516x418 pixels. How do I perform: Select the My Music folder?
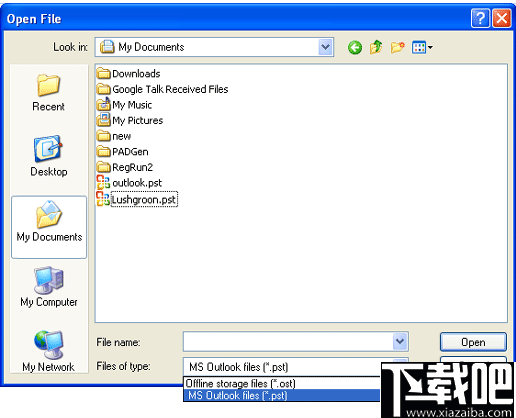pyautogui.click(x=124, y=105)
